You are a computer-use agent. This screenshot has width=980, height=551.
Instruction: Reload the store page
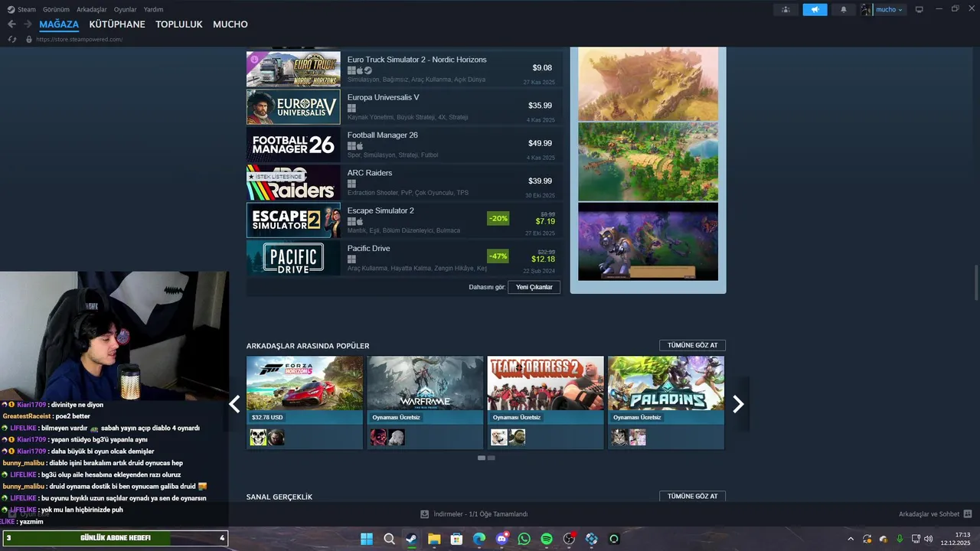[12, 39]
